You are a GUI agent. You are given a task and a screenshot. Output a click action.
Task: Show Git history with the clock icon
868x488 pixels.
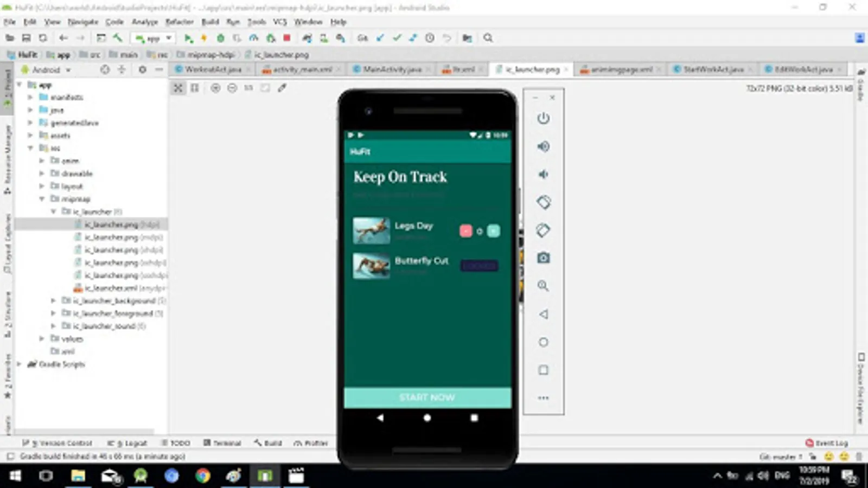430,38
